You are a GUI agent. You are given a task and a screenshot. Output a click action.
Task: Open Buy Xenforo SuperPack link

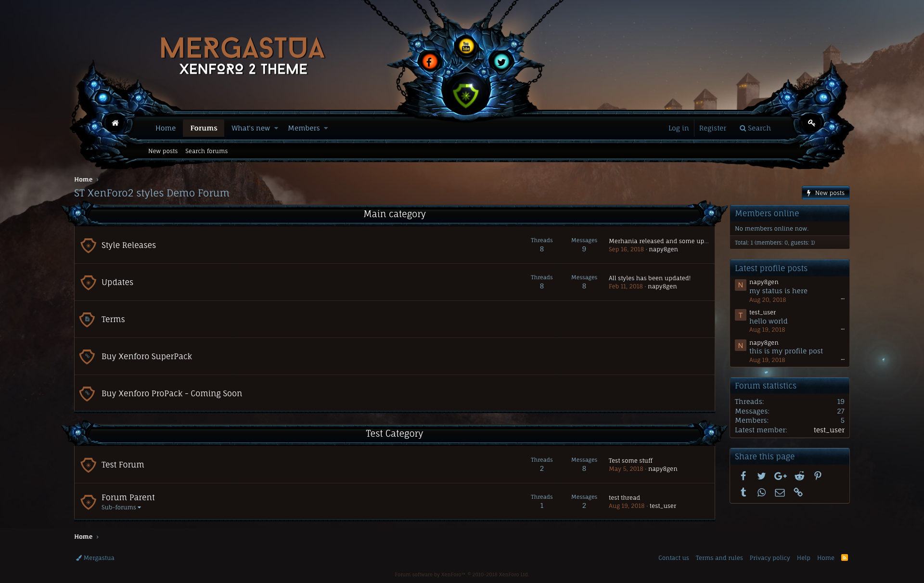pyautogui.click(x=147, y=356)
